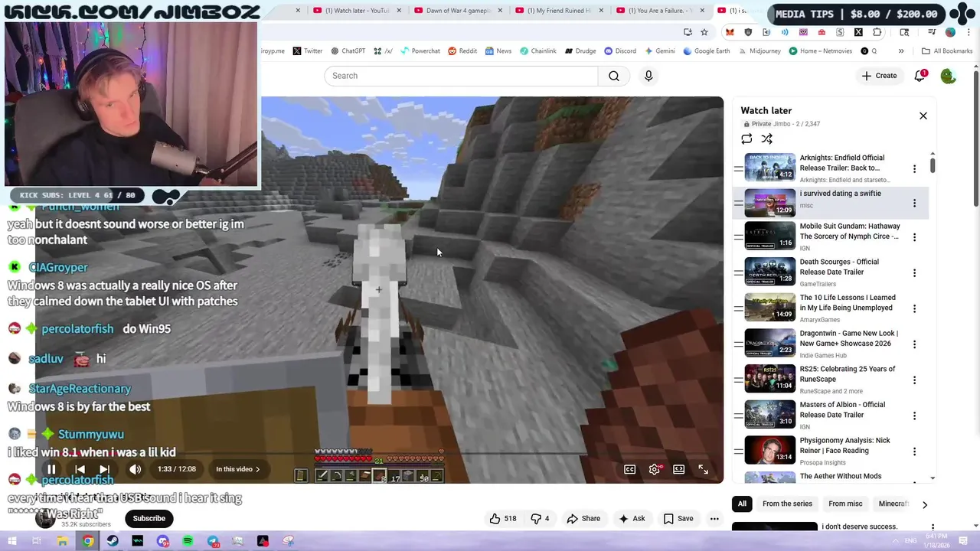Like the video with 518 likes
The image size is (980, 551).
tap(503, 519)
